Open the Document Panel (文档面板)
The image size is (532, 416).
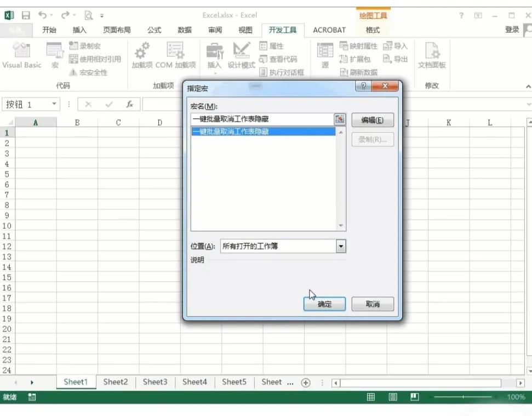point(432,55)
